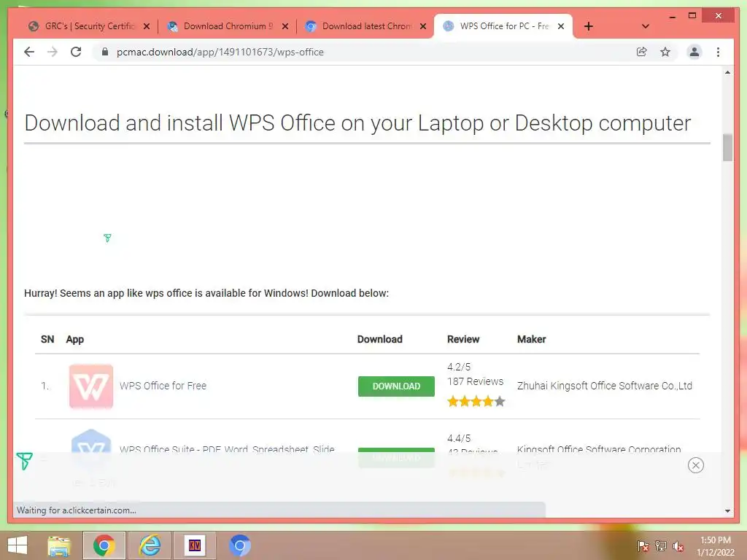747x560 pixels.
Task: Bookmark this page with the star
Action: 665,52
